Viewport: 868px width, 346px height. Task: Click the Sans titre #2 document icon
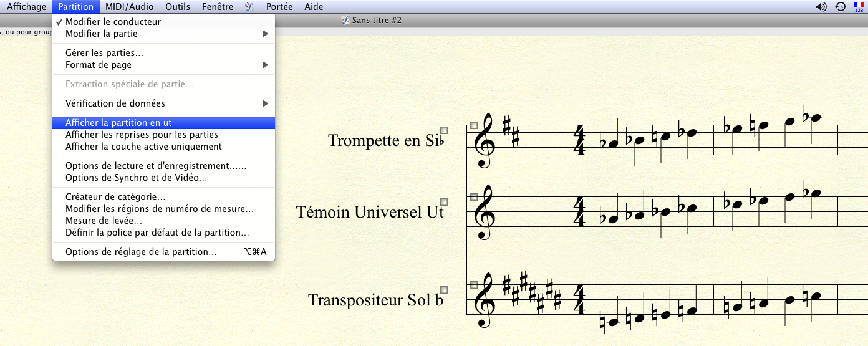click(345, 21)
